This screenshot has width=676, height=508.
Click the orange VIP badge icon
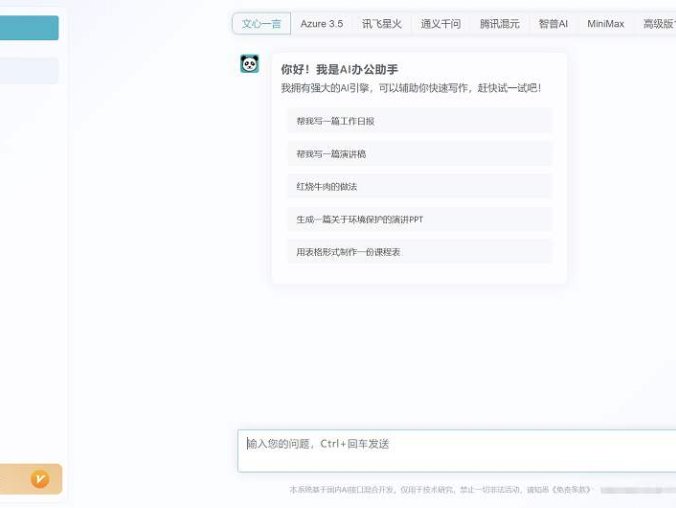click(40, 479)
